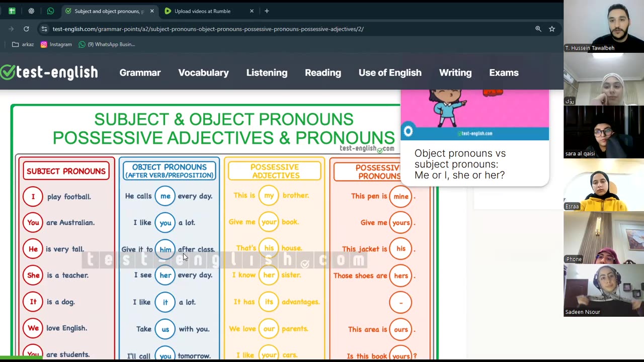Click the circled 'me' object pronoun
This screenshot has height=362, width=644.
[165, 196]
